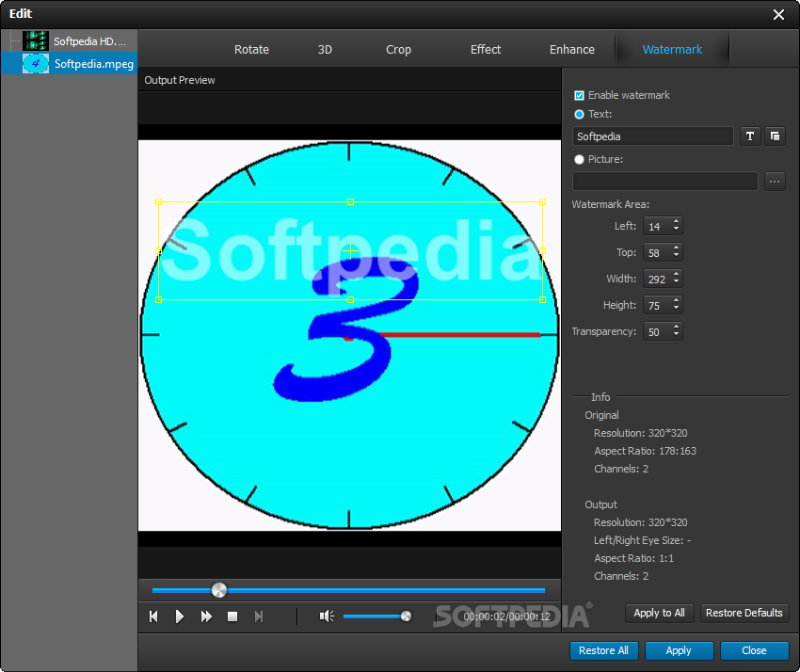
Task: Click the Picture path input field
Action: coord(664,181)
